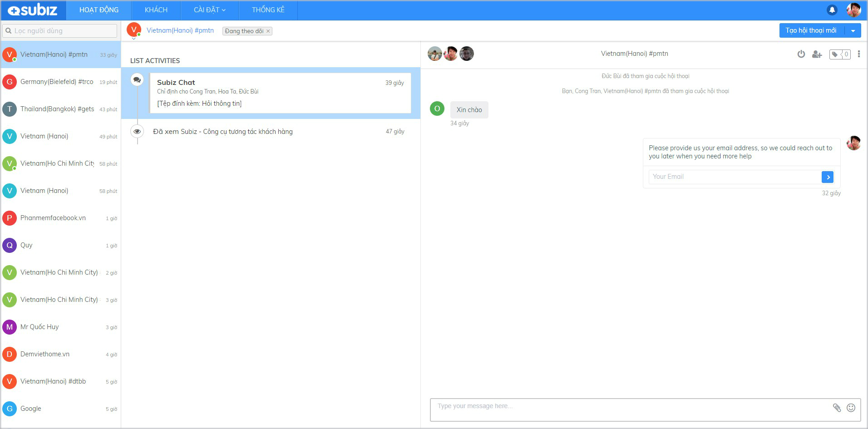Click the eye icon for viewed page activity
Screen dimensions: 868x429
coord(137,131)
